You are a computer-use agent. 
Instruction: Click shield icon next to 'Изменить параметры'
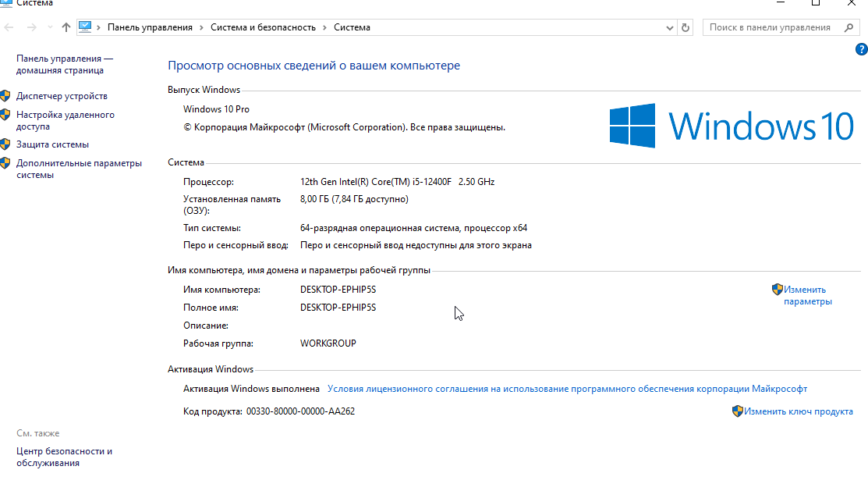pos(778,290)
